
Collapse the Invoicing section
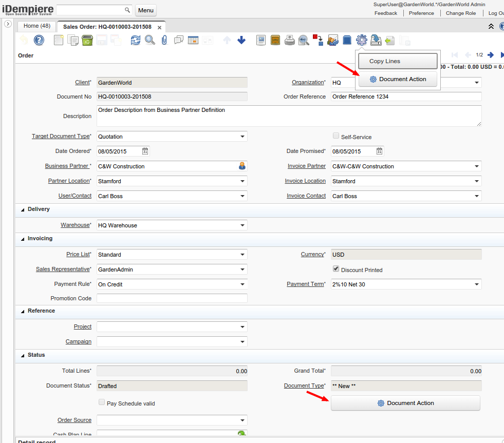(23, 239)
